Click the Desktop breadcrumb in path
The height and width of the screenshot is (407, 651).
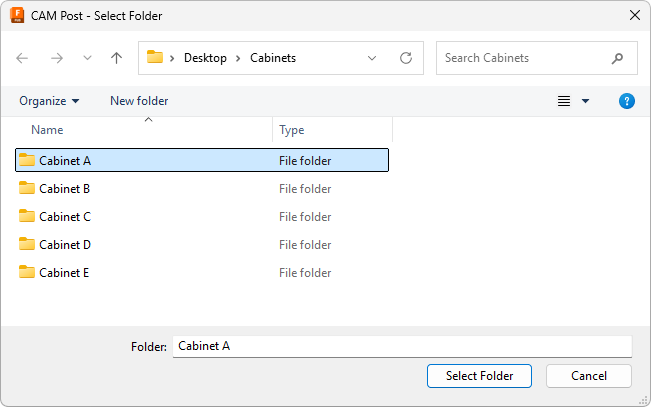[206, 58]
